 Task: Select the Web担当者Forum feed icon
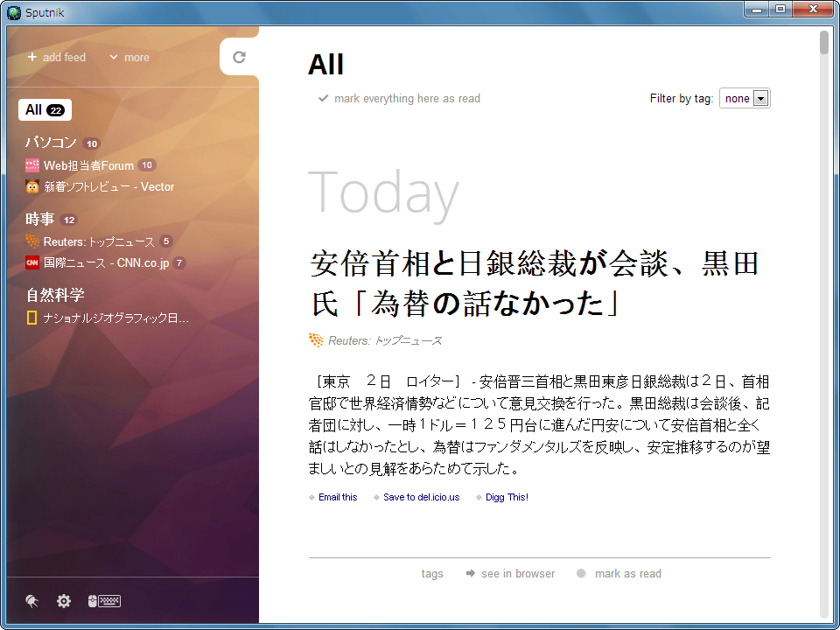(32, 165)
